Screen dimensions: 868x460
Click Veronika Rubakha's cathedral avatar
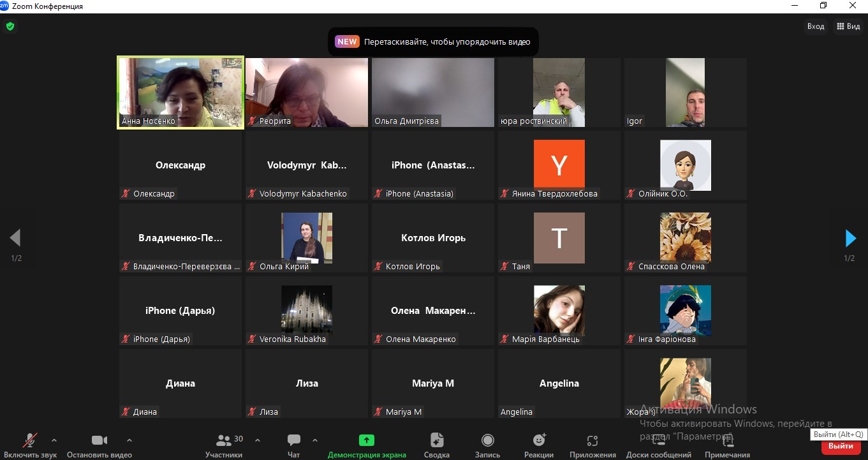point(307,311)
